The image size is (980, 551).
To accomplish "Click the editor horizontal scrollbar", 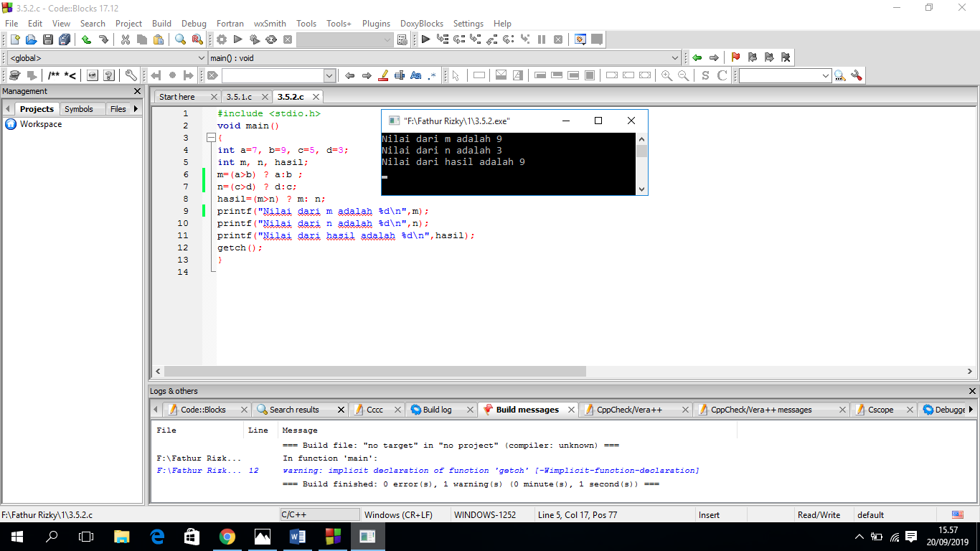I will pyautogui.click(x=374, y=372).
